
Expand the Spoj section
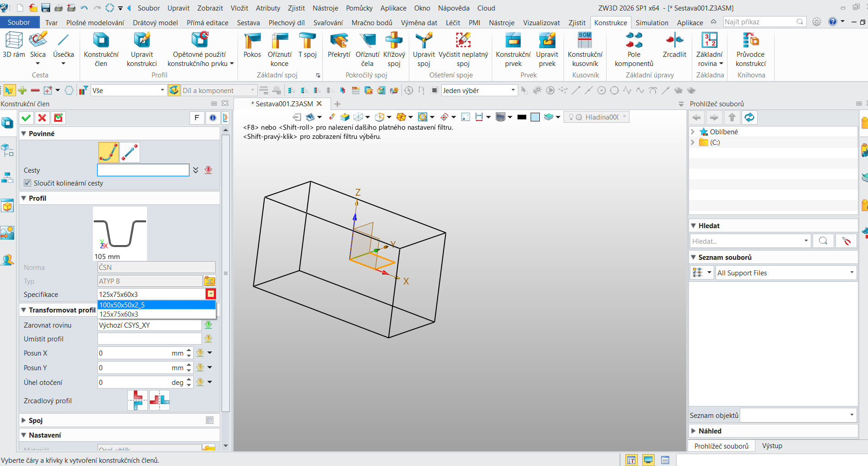point(24,420)
